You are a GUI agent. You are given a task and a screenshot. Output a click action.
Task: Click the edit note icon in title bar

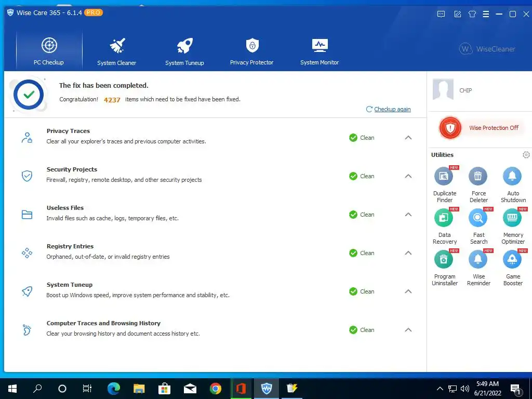tap(458, 14)
